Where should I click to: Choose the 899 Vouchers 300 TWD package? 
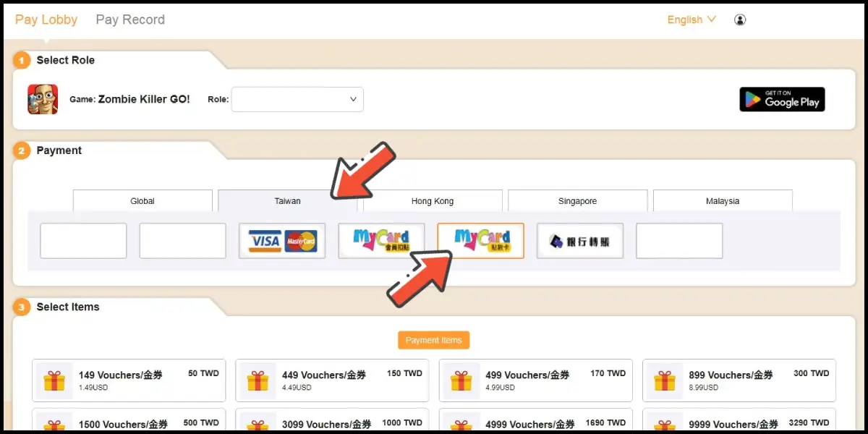click(x=739, y=380)
